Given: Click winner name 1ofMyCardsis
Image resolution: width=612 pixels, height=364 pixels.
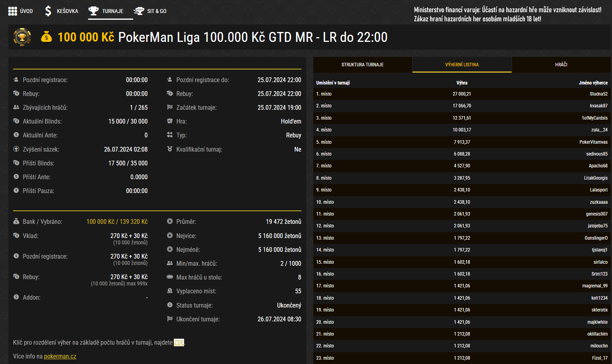Looking at the screenshot, I should coord(595,118).
